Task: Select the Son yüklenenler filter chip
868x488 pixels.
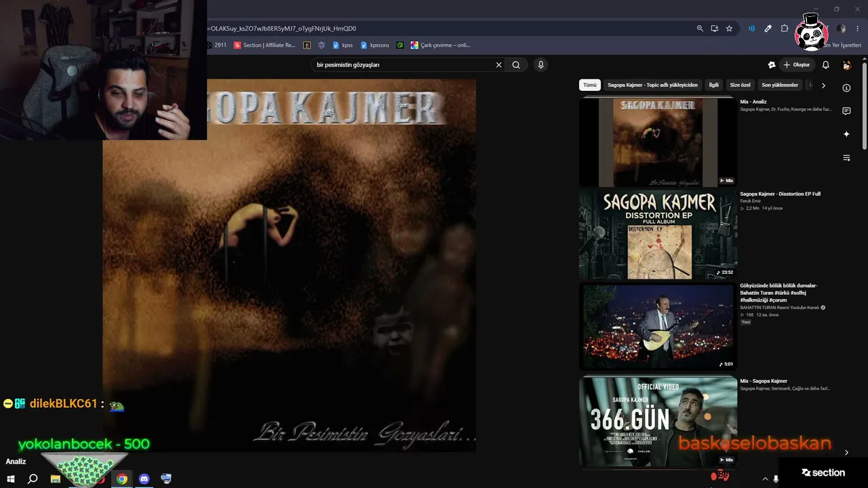Action: (780, 85)
